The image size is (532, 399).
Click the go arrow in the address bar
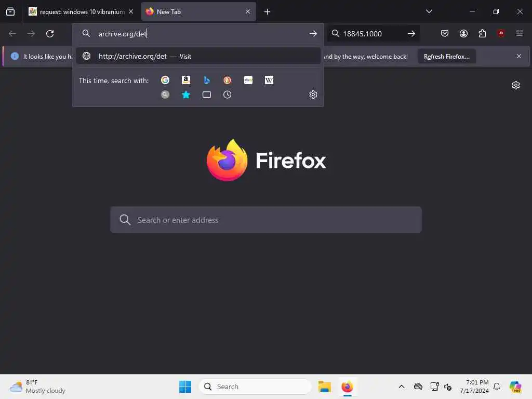pyautogui.click(x=313, y=34)
